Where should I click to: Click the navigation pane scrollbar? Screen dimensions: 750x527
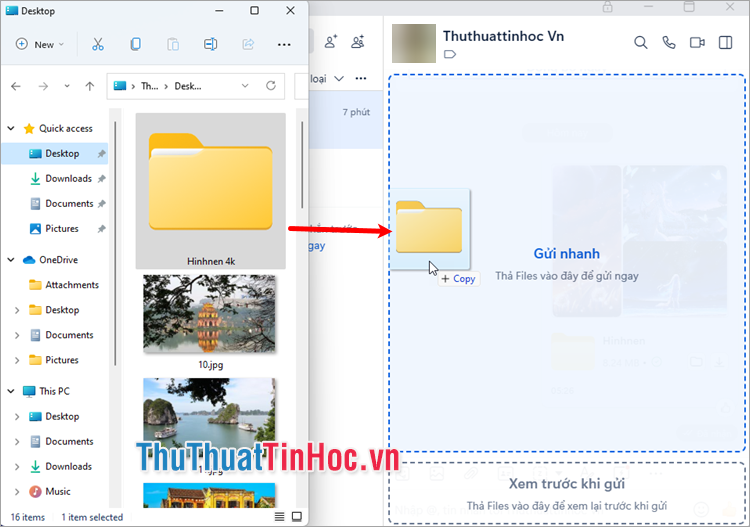[x=115, y=244]
